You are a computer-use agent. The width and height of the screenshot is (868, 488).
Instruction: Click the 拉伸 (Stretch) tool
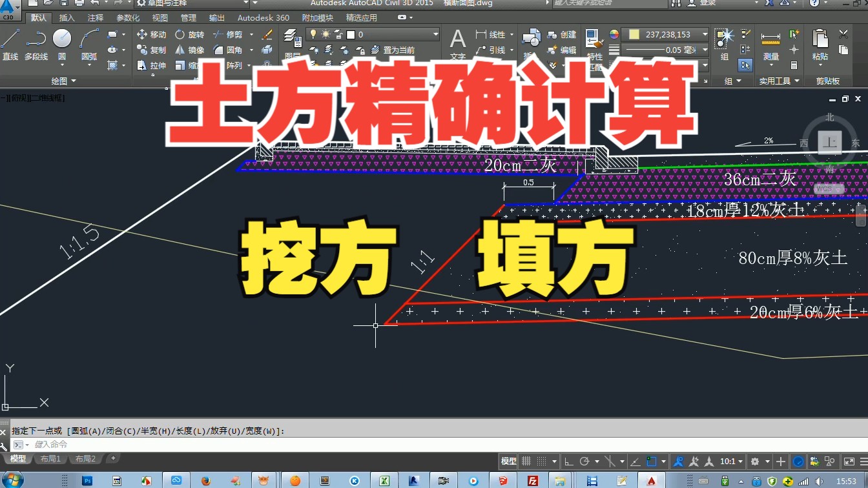point(152,65)
